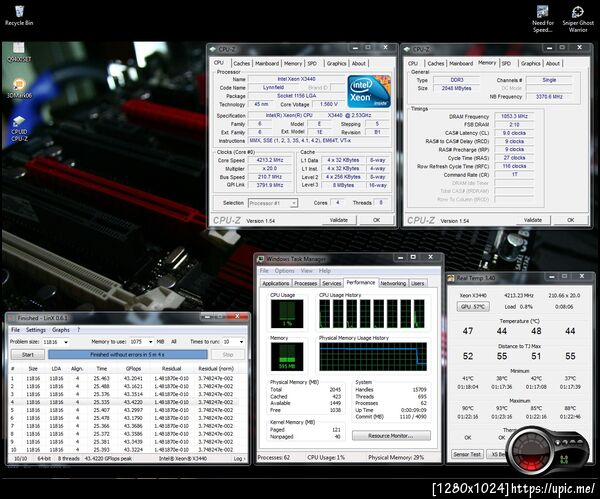Select LinX result row 4 with 43.4220 GFlops
This screenshot has width=600, height=499.
[x=123, y=402]
